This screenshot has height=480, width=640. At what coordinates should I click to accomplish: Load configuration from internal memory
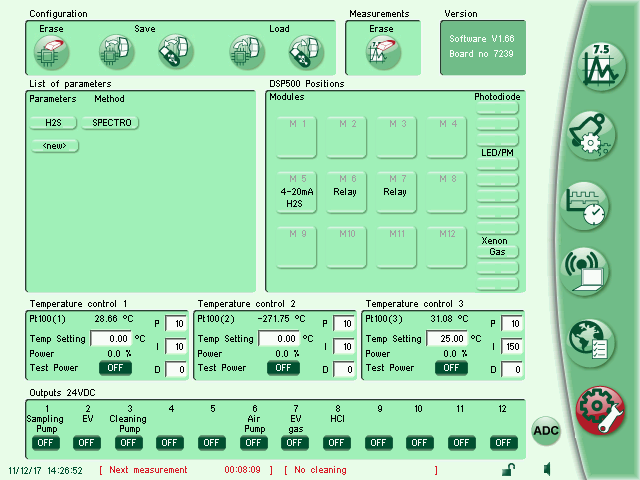(x=246, y=51)
